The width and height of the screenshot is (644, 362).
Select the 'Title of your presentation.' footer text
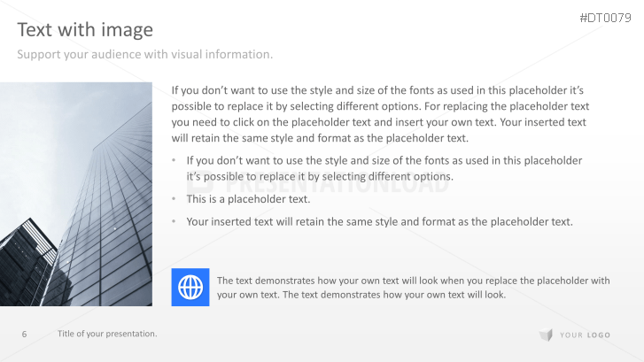click(107, 334)
